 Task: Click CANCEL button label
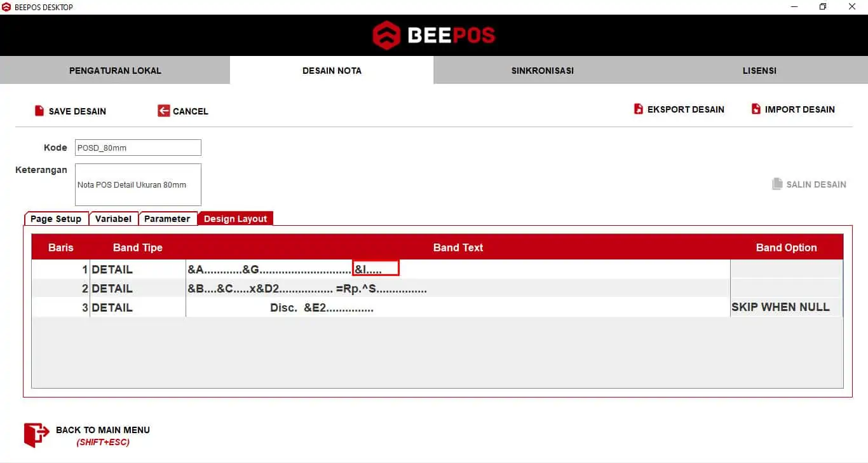[x=191, y=111]
